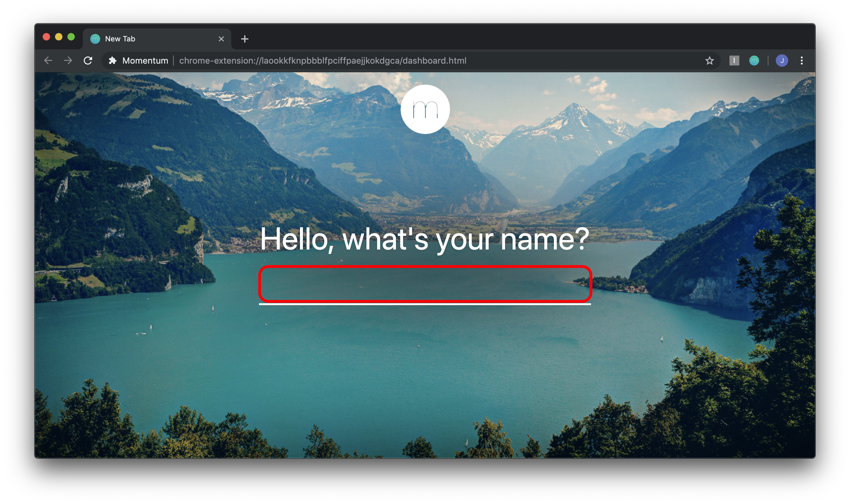Minimize the window with the yellow button
This screenshot has height=504, width=850.
coord(59,37)
